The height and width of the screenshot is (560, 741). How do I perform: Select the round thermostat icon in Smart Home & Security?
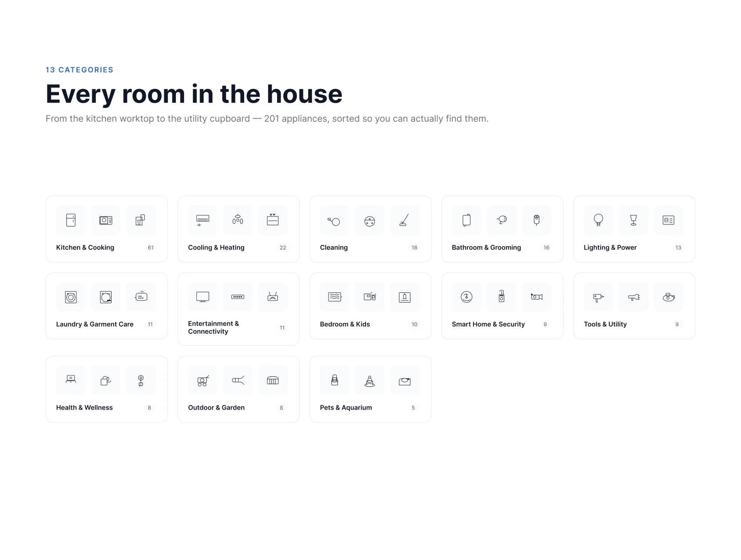pyautogui.click(x=466, y=297)
